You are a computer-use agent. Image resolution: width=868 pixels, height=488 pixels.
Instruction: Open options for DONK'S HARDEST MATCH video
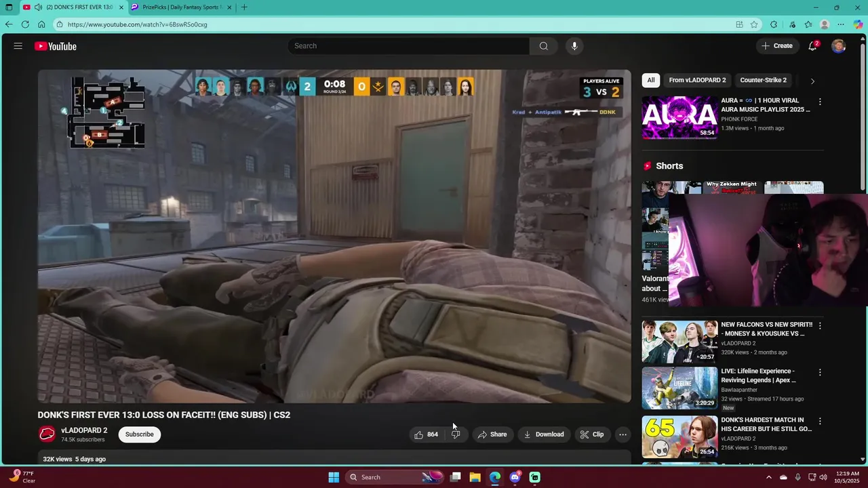click(820, 421)
